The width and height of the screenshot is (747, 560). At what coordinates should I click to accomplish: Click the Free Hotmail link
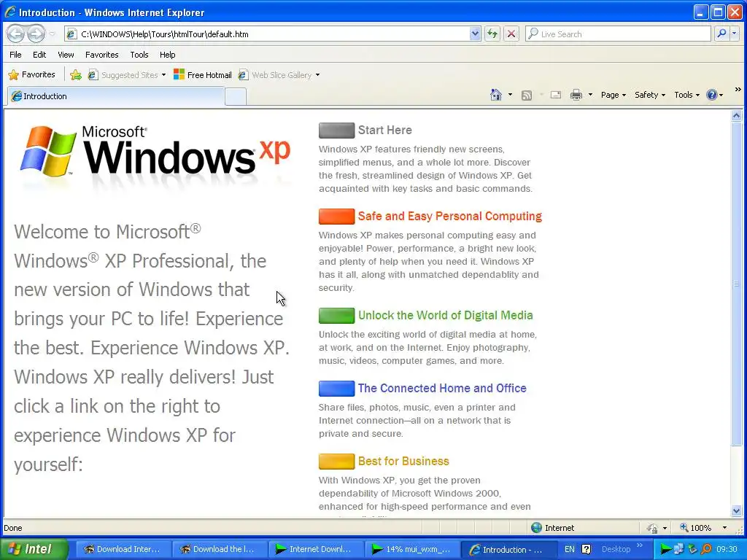[203, 75]
